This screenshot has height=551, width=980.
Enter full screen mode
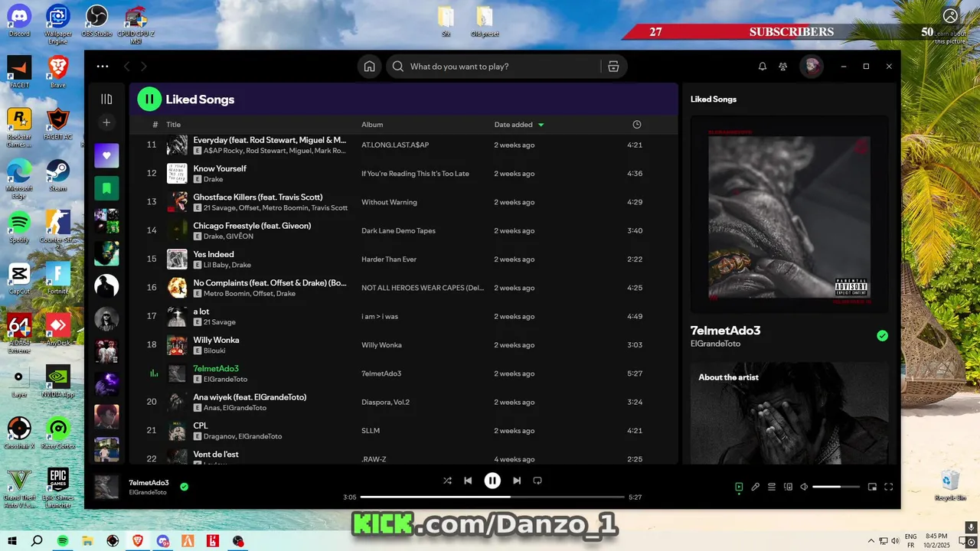click(x=889, y=487)
